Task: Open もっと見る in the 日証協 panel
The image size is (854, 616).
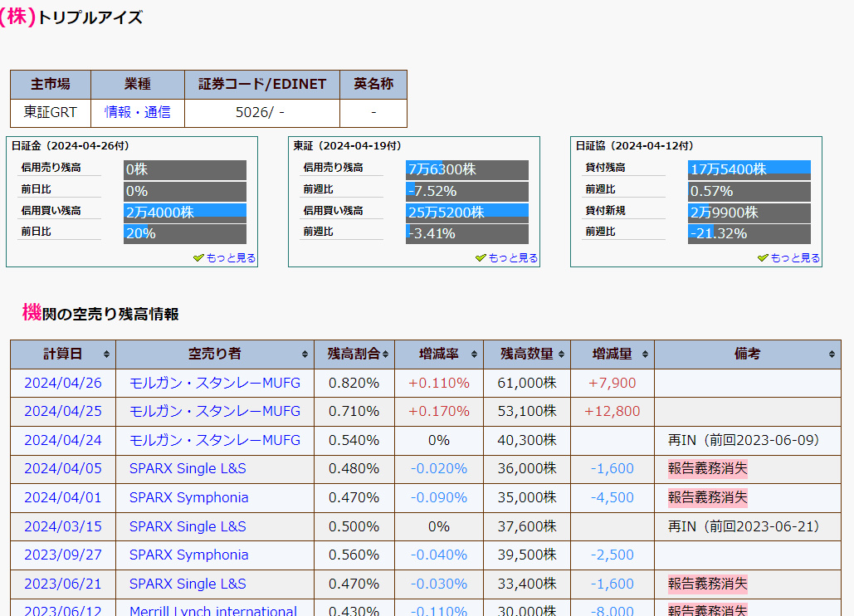Action: pyautogui.click(x=795, y=258)
